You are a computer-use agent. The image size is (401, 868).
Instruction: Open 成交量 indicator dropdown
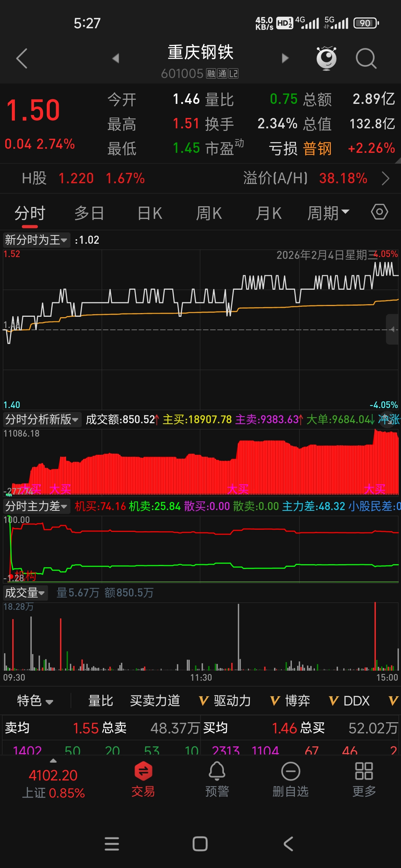coord(25,593)
